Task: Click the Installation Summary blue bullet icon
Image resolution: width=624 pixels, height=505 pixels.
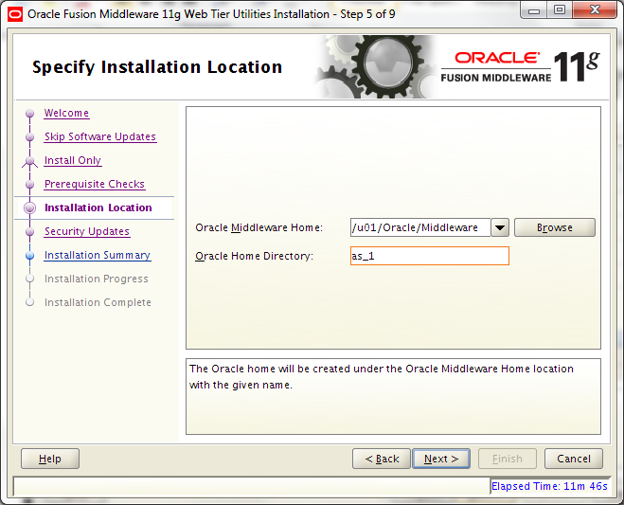Action: 30,255
